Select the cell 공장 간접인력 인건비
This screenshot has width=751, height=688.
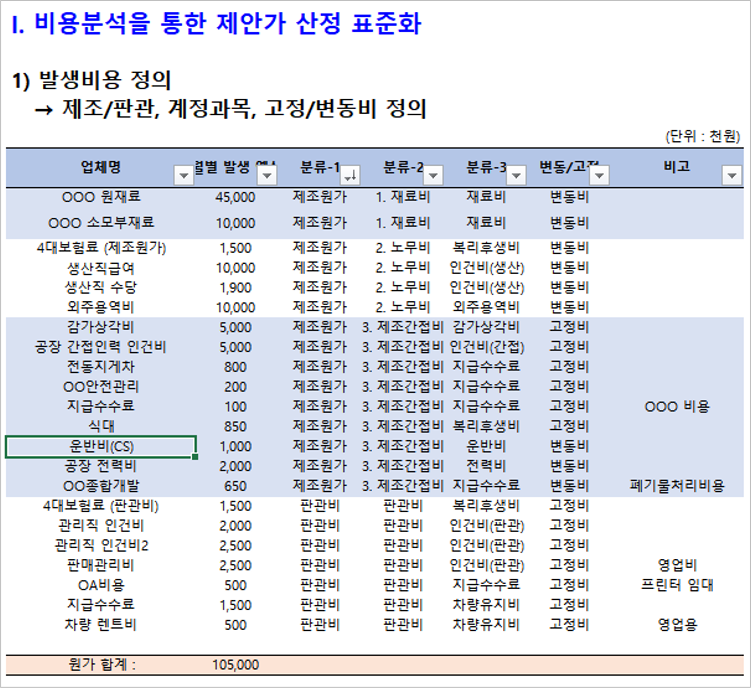click(101, 347)
